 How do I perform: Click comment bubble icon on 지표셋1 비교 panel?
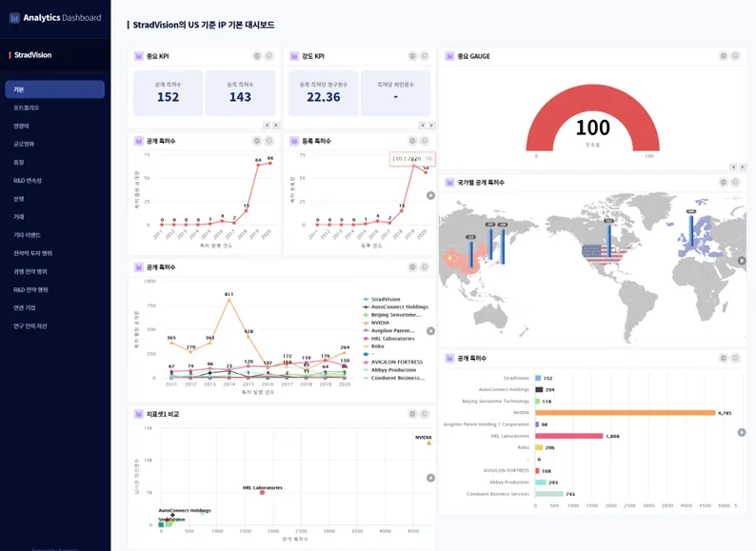[x=425, y=414]
